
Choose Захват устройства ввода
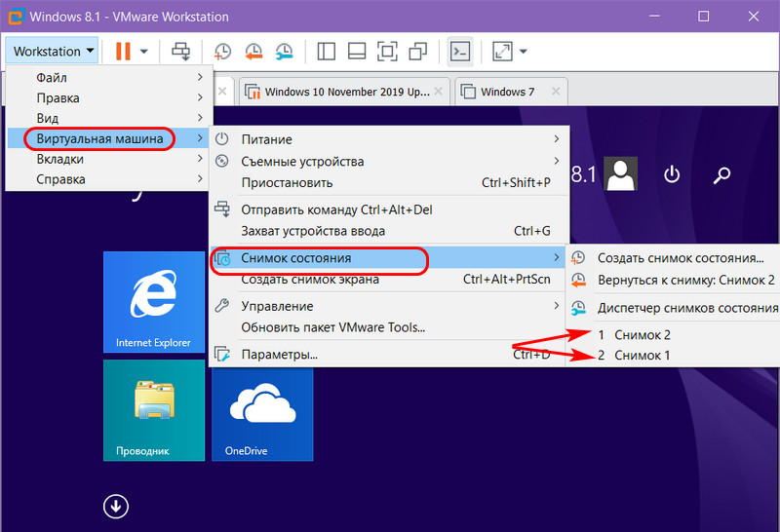point(388,231)
